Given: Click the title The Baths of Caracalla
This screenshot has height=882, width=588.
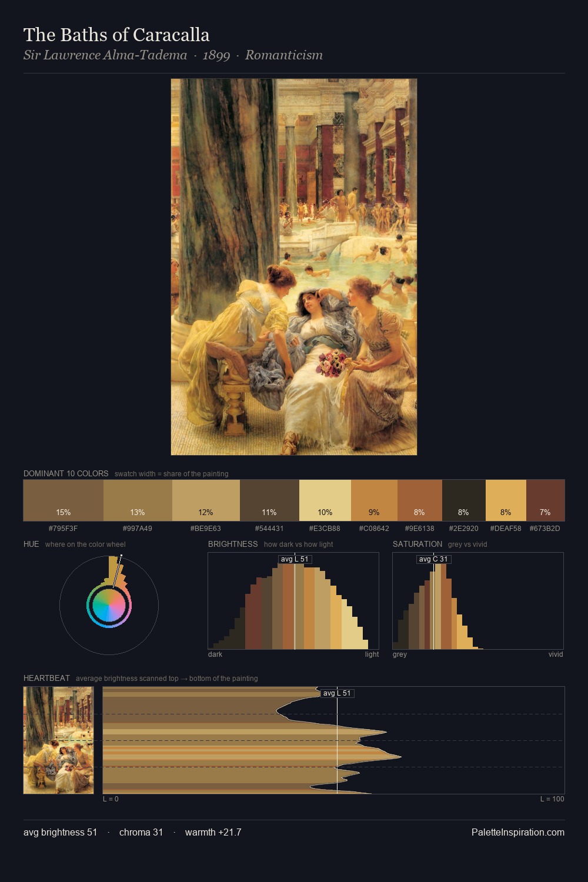Looking at the screenshot, I should click(116, 35).
